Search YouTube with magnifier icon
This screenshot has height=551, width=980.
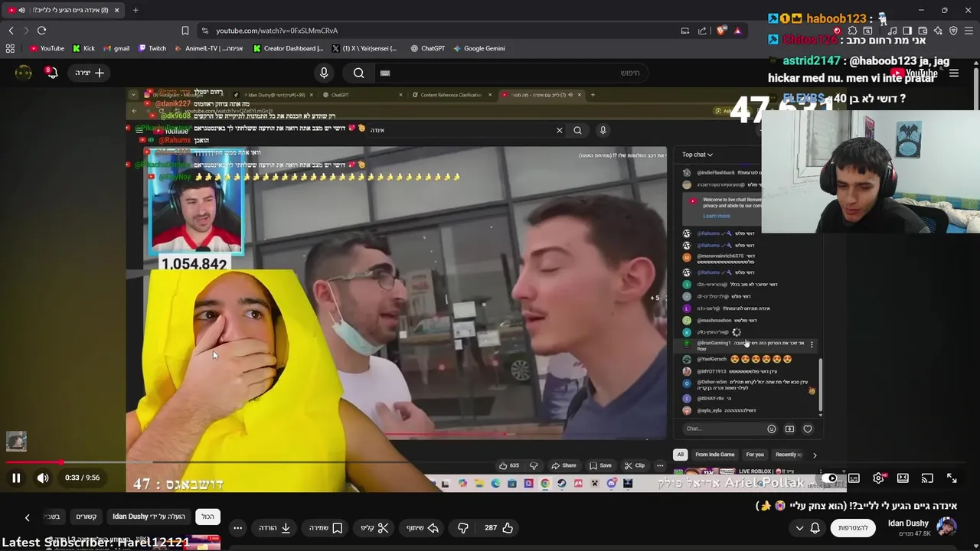(x=358, y=73)
